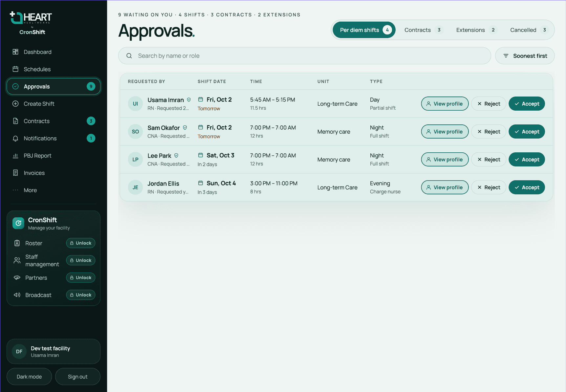View profile of Usama Imran

point(445,104)
